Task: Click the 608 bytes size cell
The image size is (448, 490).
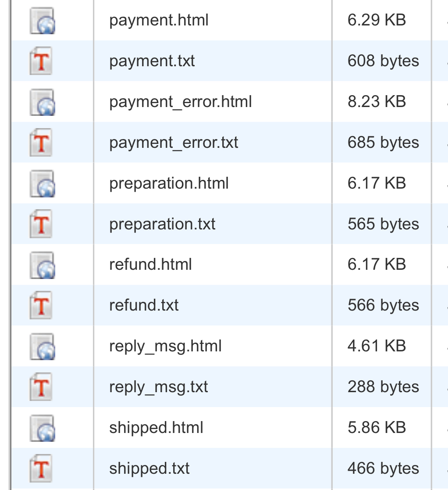Action: (x=383, y=61)
